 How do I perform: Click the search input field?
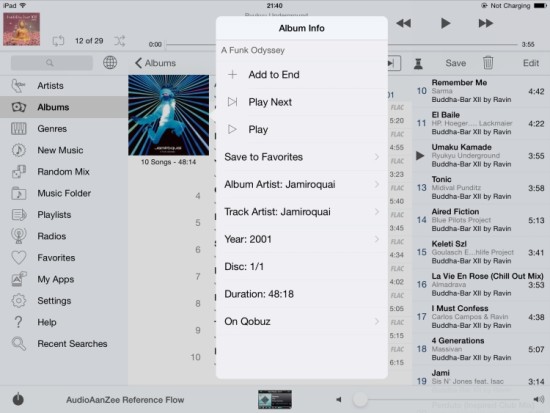click(x=52, y=63)
